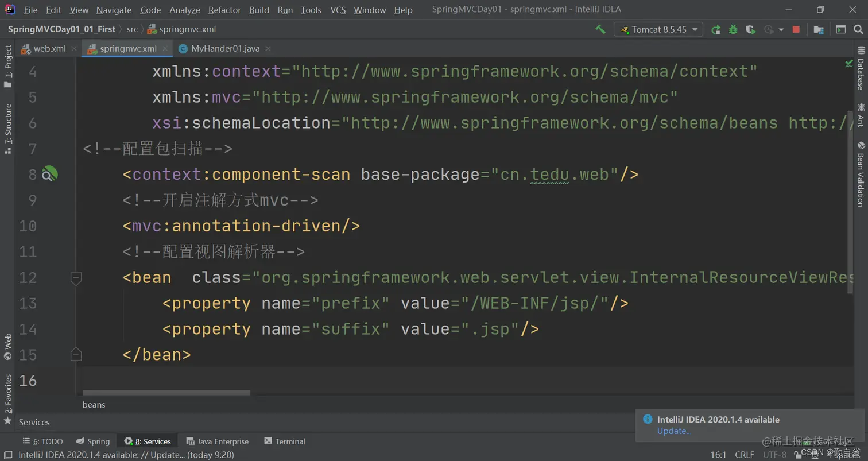Screen dimensions: 868x461
Task: Collapse the bean tag fold on line 12
Action: click(76, 278)
